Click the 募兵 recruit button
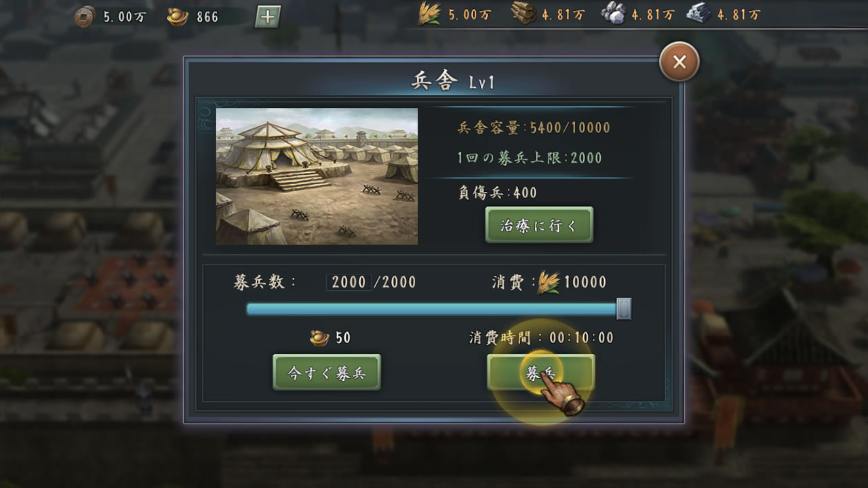This screenshot has width=868, height=488. pos(540,373)
